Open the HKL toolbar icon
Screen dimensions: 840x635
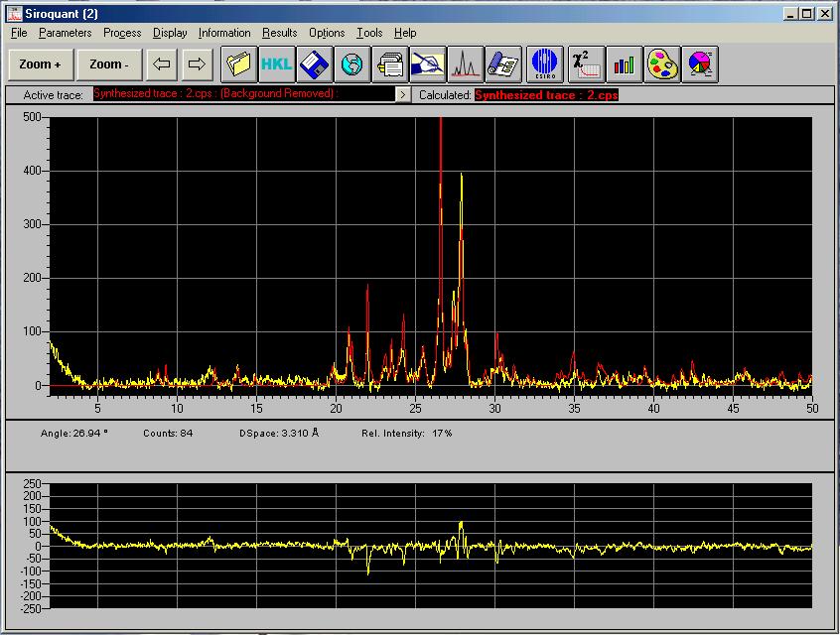(x=276, y=64)
